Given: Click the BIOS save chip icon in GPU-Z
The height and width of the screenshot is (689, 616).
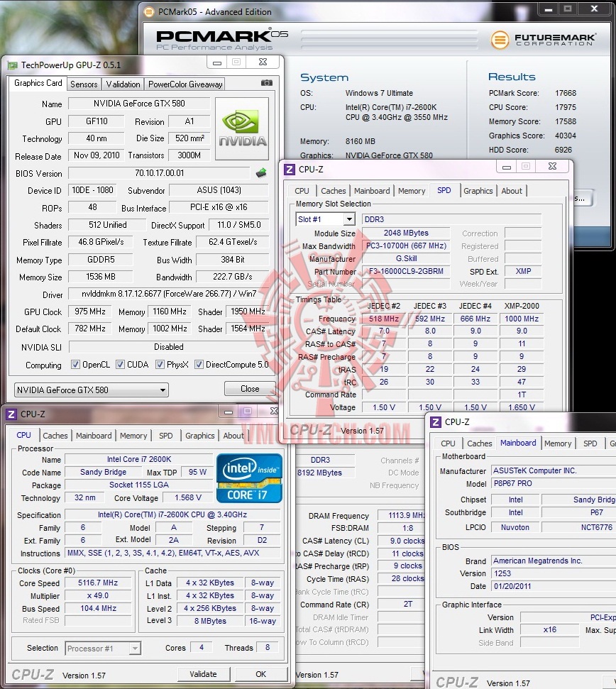Looking at the screenshot, I should [x=261, y=172].
